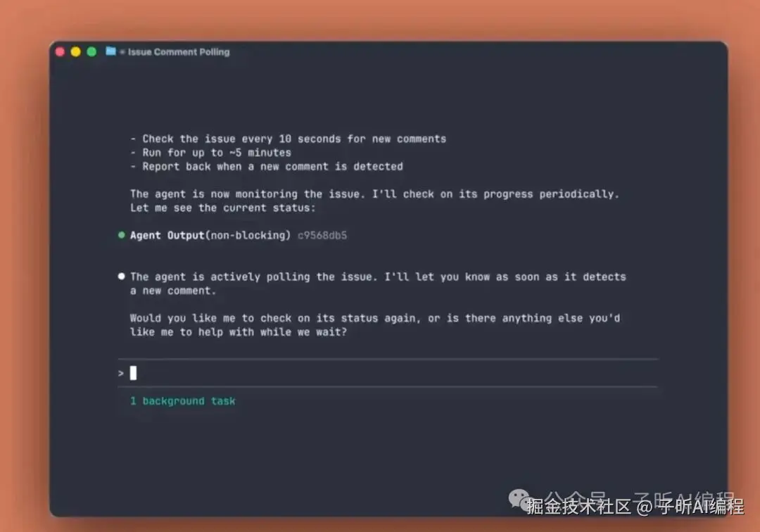Click the 'Report back when a new comment' line

(267, 167)
